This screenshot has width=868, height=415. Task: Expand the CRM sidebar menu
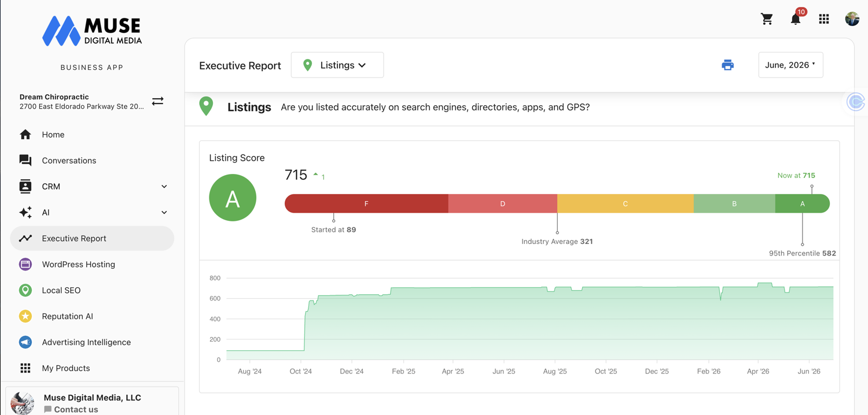(92, 186)
